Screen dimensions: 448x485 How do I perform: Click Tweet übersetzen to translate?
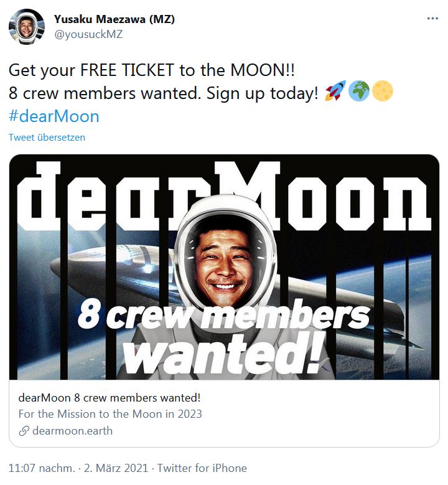click(x=47, y=138)
